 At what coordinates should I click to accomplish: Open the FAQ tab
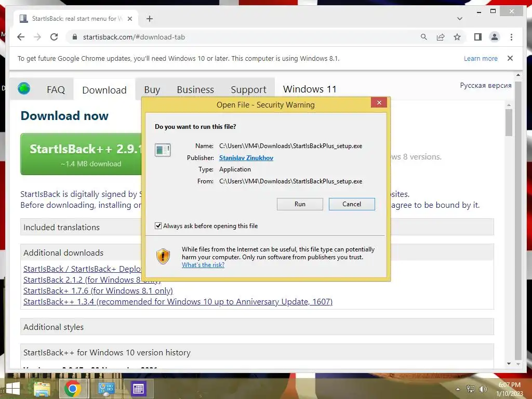56,89
